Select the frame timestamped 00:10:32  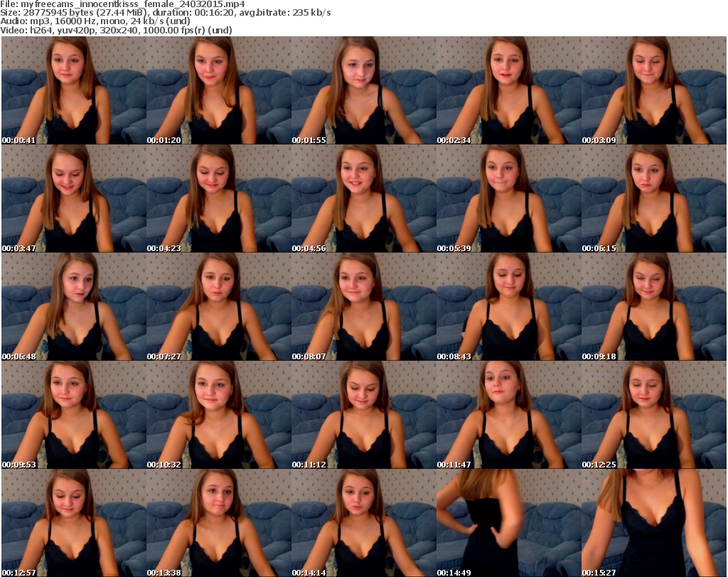tap(219, 415)
